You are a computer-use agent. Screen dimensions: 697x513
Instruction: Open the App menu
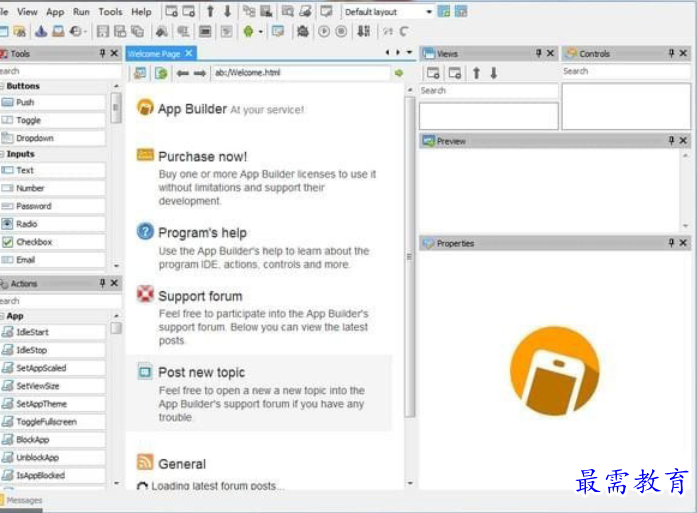pyautogui.click(x=55, y=12)
